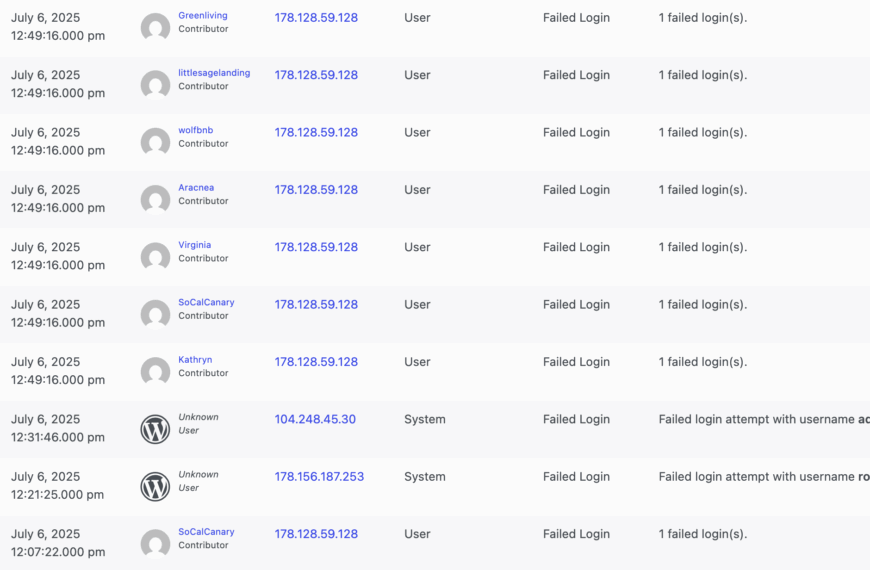Select message in 178.156.187.253 row
The height and width of the screenshot is (570, 870).
[x=764, y=477]
